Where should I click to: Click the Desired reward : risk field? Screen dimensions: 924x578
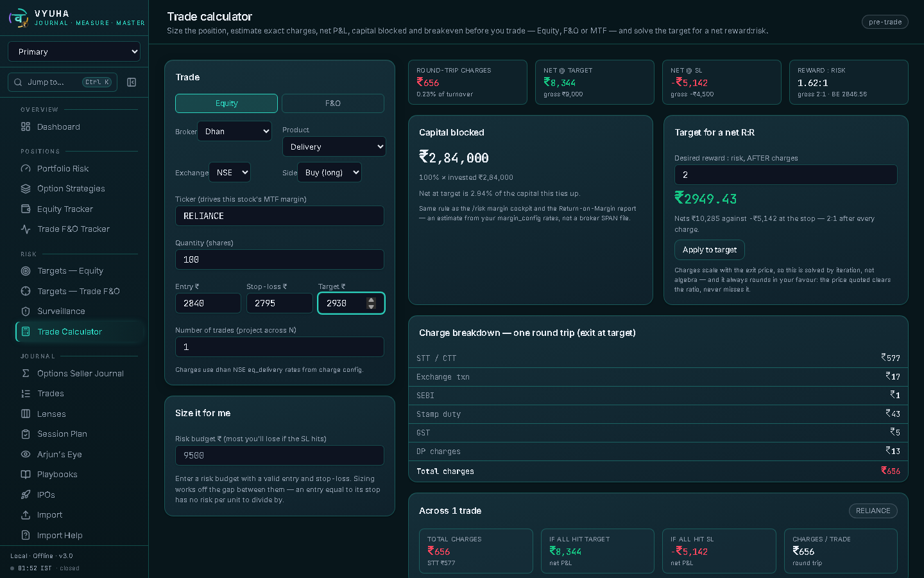[x=786, y=175]
